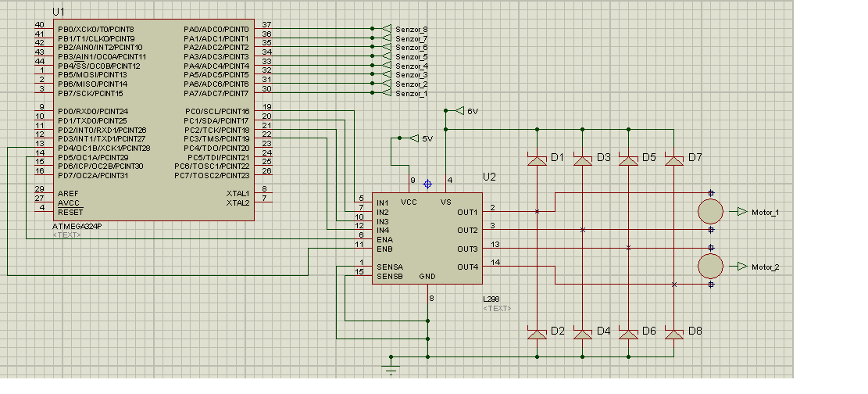
Task: Click the VCC pin on L298
Action: 409,202
